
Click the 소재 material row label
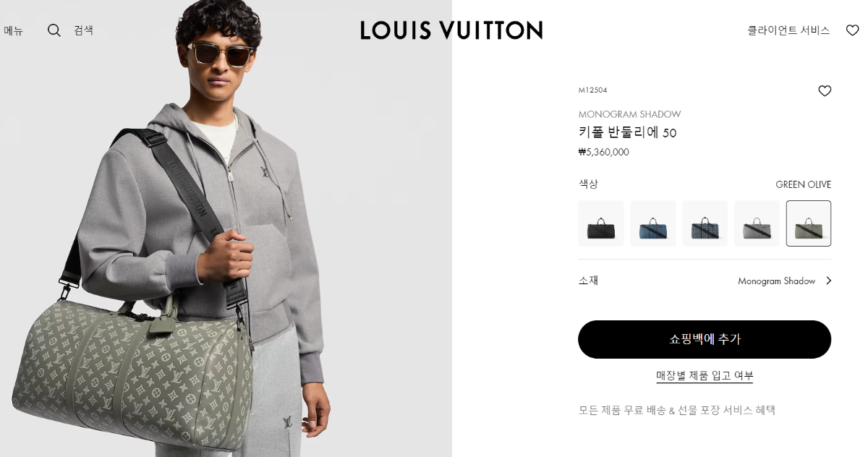click(589, 281)
